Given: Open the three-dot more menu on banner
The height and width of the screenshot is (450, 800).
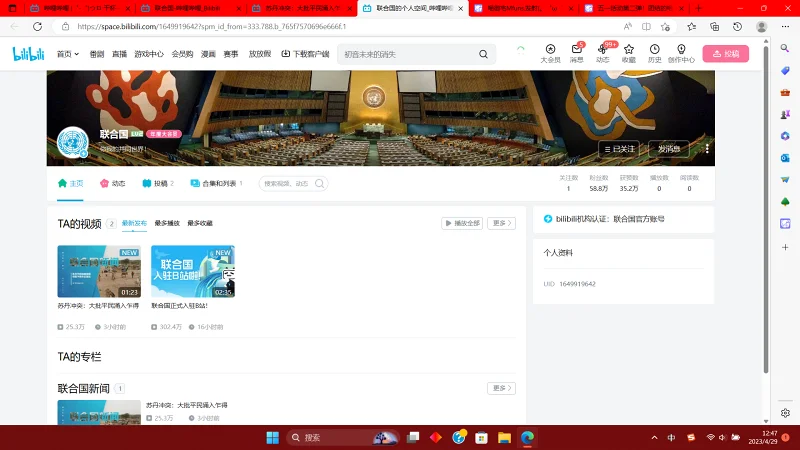Looking at the screenshot, I should pos(707,148).
